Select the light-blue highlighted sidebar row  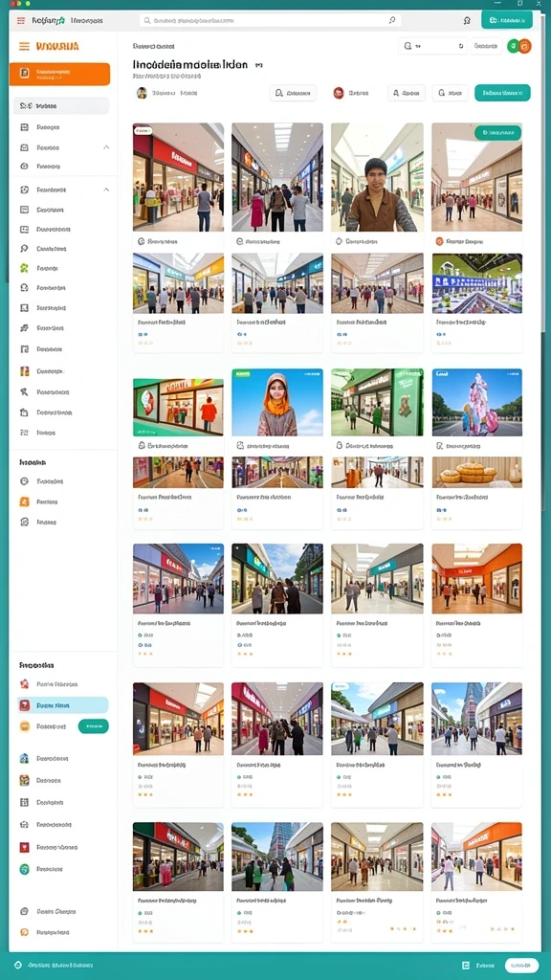point(62,705)
